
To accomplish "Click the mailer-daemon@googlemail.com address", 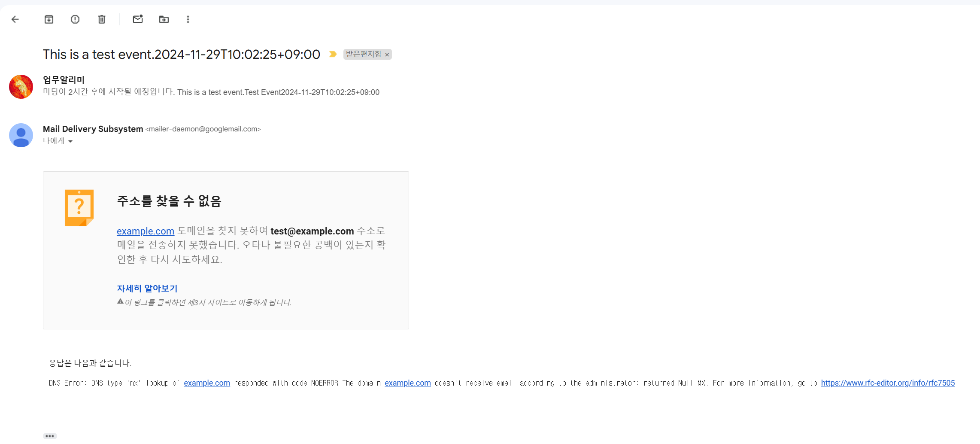I will [203, 129].
